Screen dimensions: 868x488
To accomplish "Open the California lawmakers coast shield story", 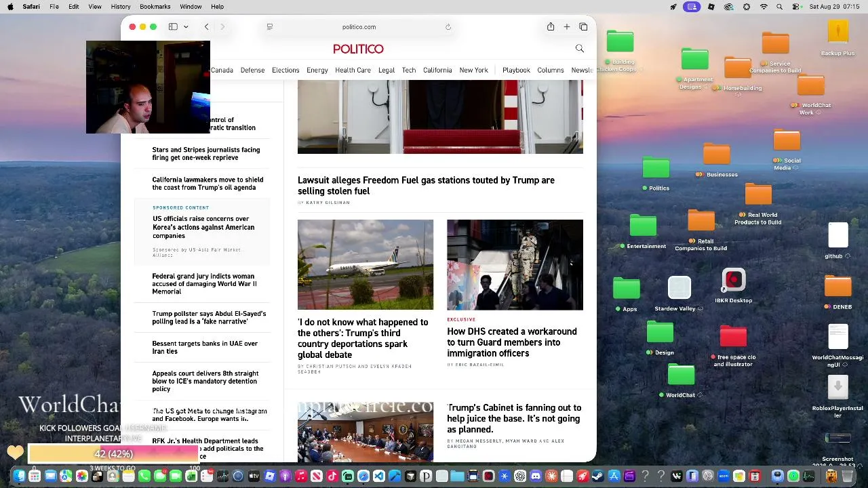I will pos(208,184).
